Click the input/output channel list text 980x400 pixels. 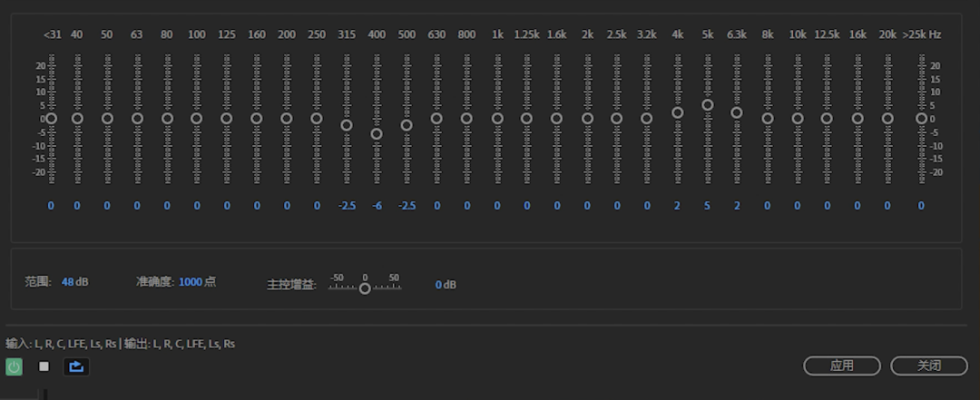coord(121,344)
